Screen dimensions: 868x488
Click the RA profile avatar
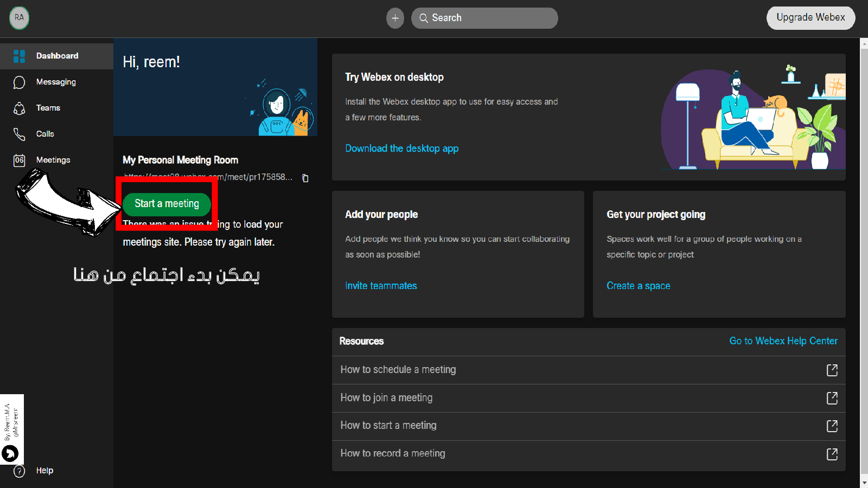click(x=19, y=18)
